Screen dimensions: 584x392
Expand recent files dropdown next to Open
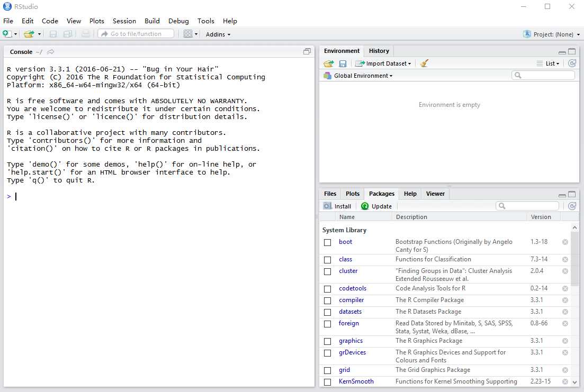(40, 34)
